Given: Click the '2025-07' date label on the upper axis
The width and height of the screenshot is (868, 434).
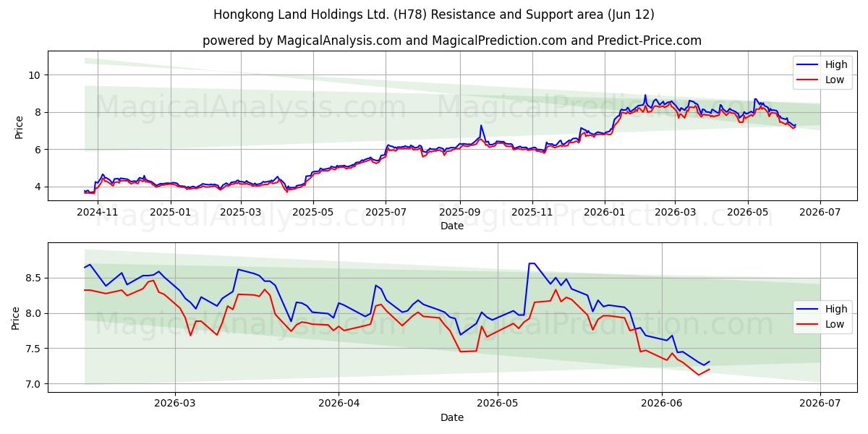Looking at the screenshot, I should 386,212.
